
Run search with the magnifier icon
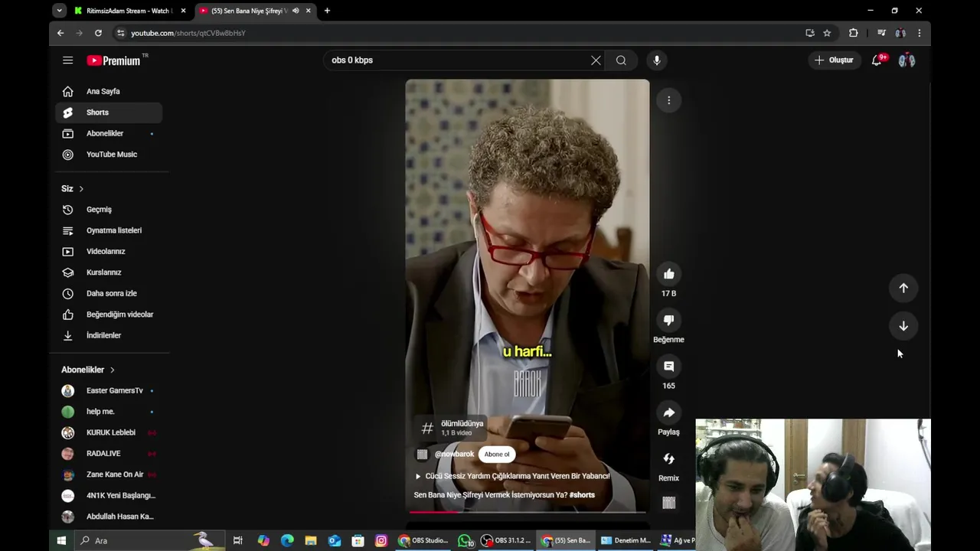621,60
